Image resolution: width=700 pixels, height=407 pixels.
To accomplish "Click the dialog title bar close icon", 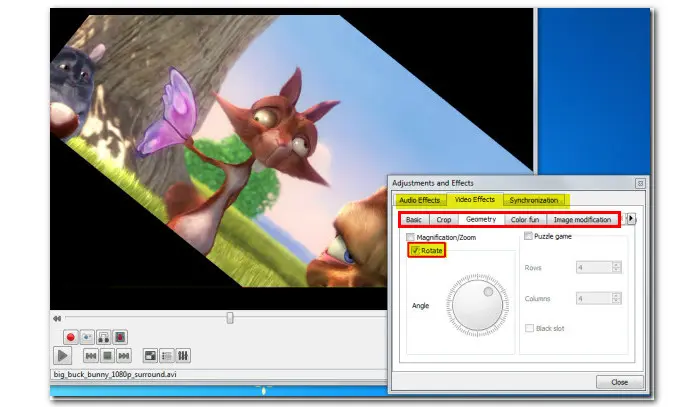I will 640,183.
